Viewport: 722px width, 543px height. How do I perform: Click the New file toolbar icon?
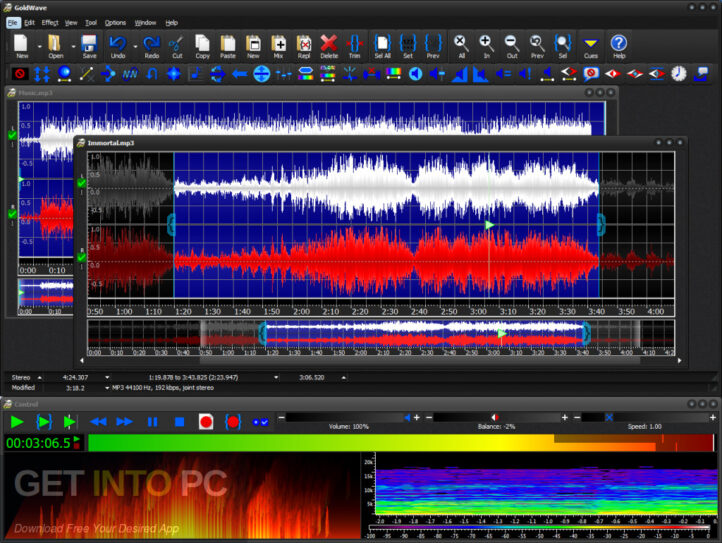point(21,47)
